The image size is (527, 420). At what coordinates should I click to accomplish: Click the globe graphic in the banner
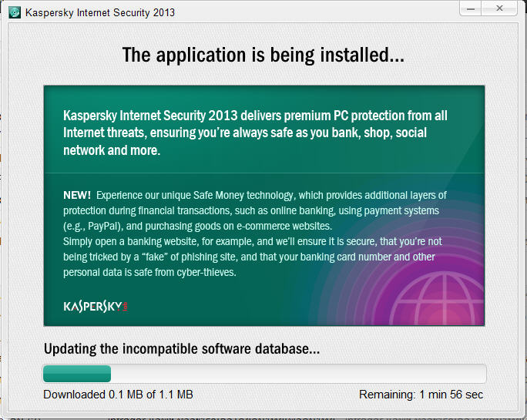click(x=437, y=298)
